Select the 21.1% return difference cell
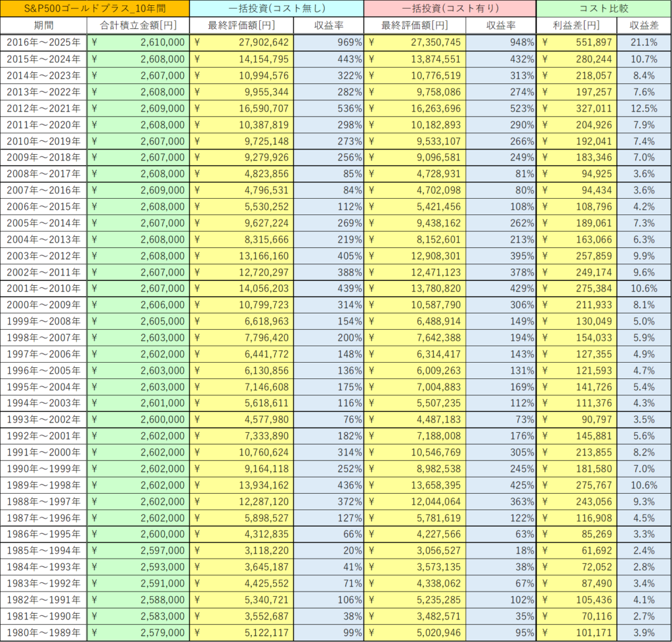 point(644,42)
